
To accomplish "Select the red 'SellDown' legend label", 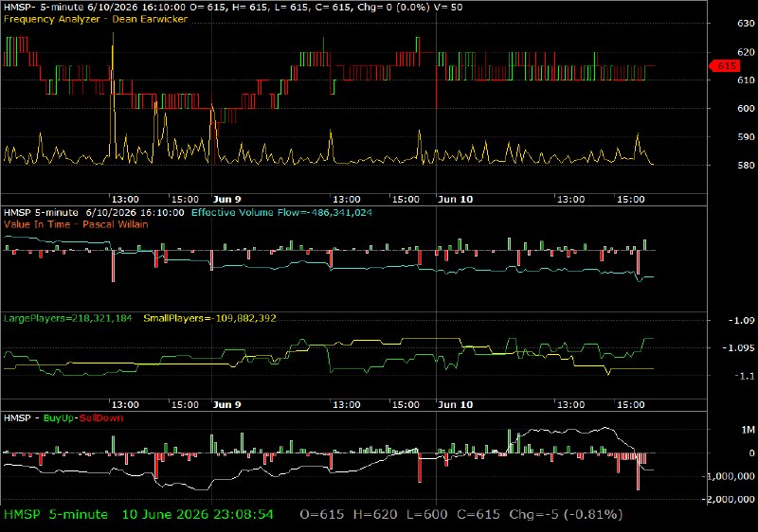I will click(101, 418).
